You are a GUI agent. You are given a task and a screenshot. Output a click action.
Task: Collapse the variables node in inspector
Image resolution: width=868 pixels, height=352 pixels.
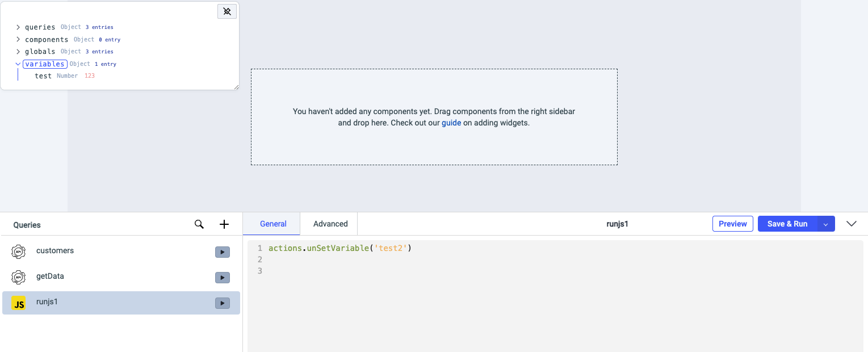18,64
